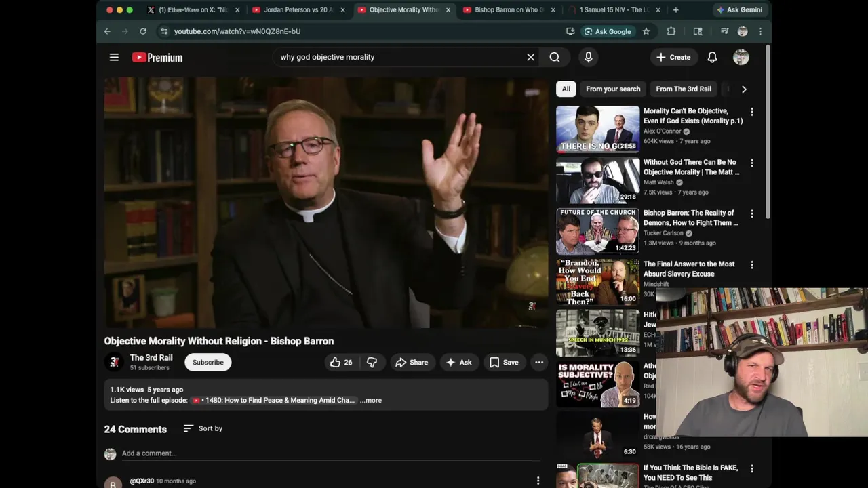
Task: Bookmark this page with star icon
Action: click(646, 31)
